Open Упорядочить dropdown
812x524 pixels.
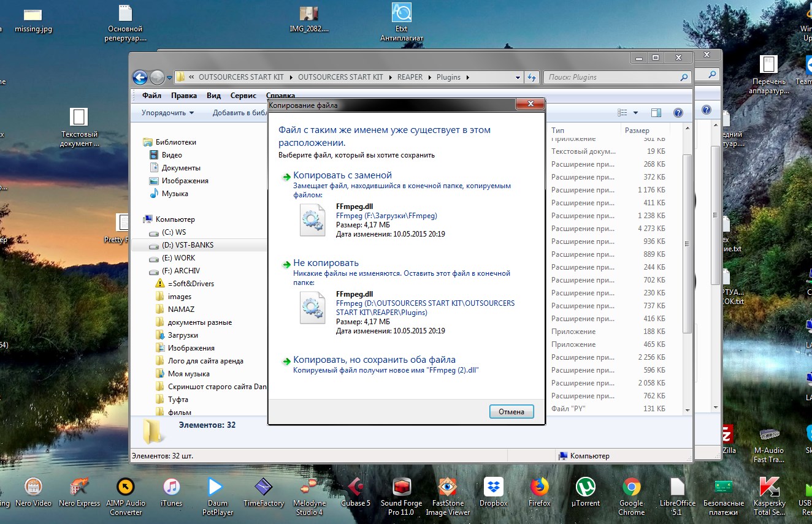[x=167, y=113]
